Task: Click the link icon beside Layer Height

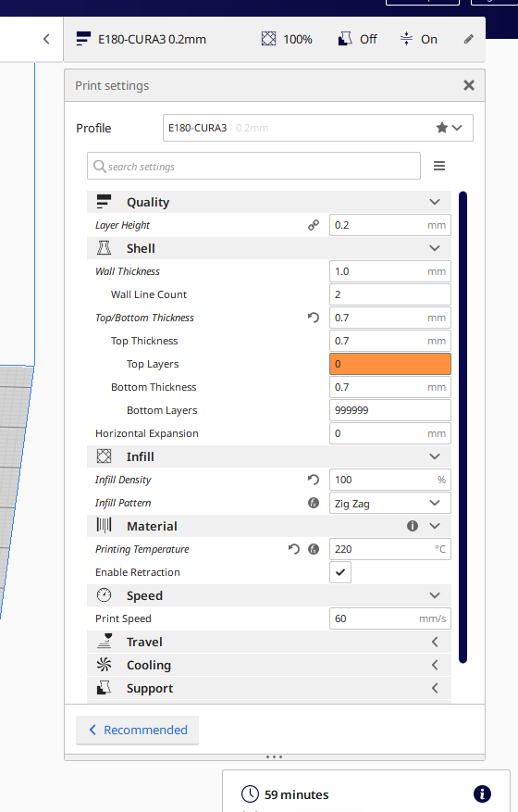Action: [x=314, y=225]
